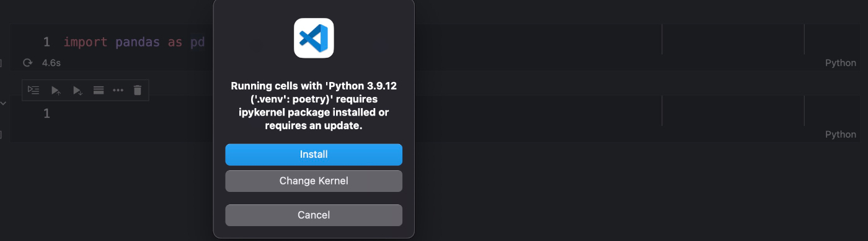Execute cell and below icon

click(x=77, y=91)
